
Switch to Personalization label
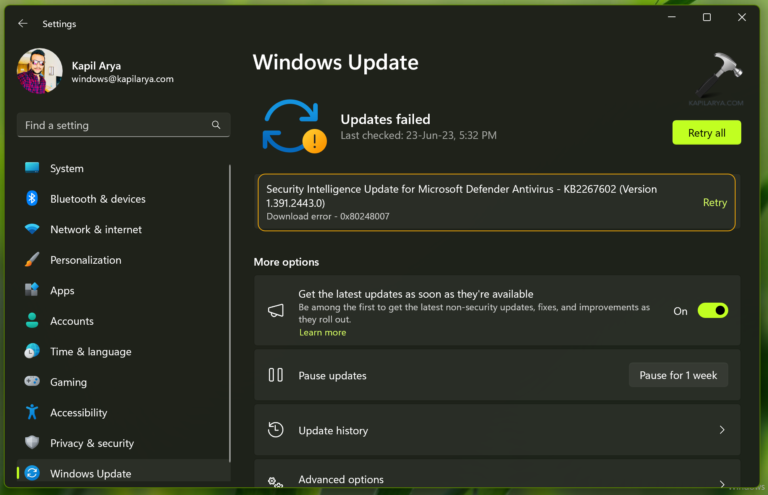click(x=86, y=260)
